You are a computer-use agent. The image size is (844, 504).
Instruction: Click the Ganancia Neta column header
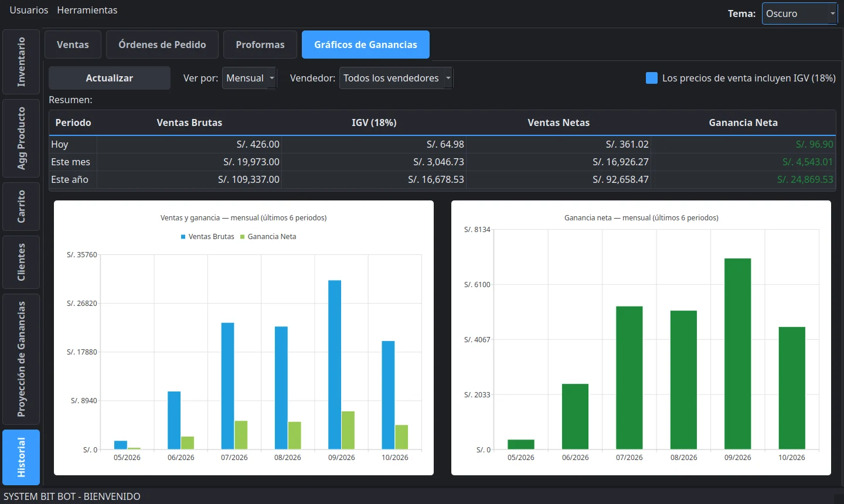[x=743, y=122]
